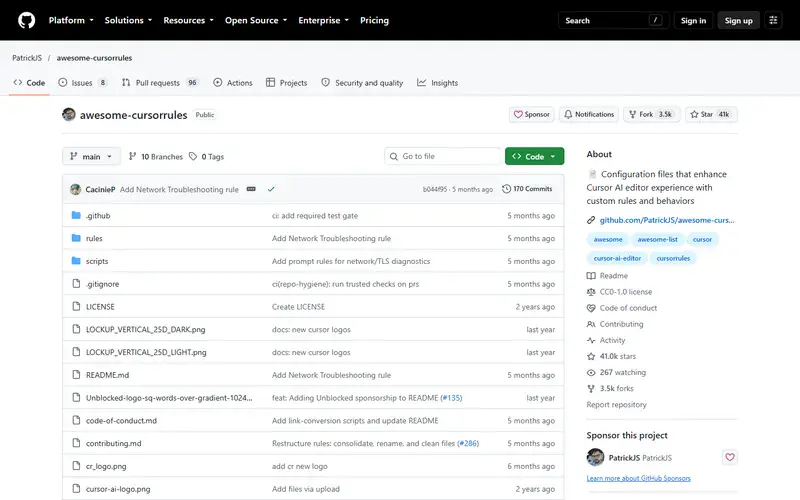The image size is (800, 500).
Task: Expand the green Code dropdown
Action: tap(534, 156)
